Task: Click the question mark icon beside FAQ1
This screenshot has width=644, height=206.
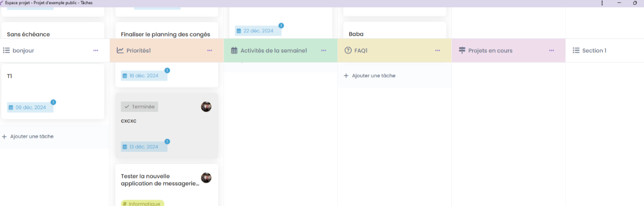Action: (x=348, y=51)
